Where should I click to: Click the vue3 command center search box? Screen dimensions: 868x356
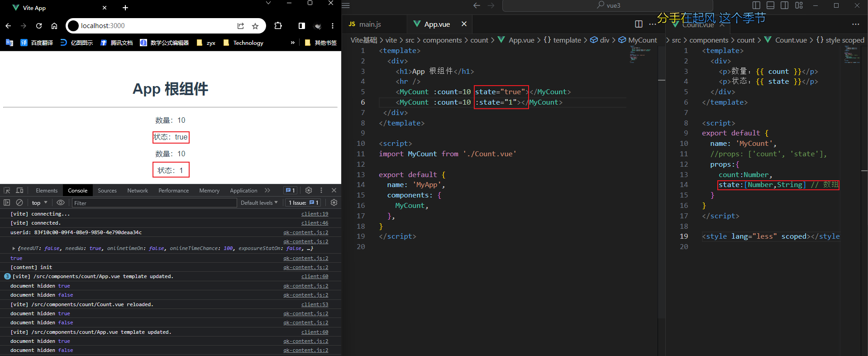(608, 5)
